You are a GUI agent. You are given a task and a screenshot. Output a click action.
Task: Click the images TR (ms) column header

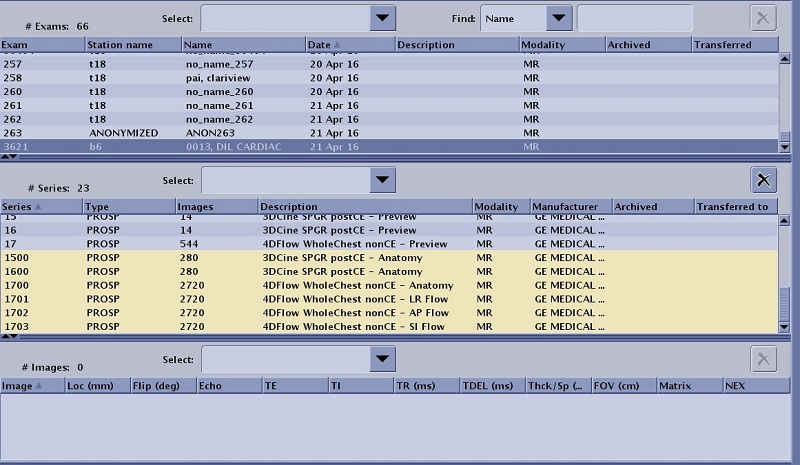[425, 385]
